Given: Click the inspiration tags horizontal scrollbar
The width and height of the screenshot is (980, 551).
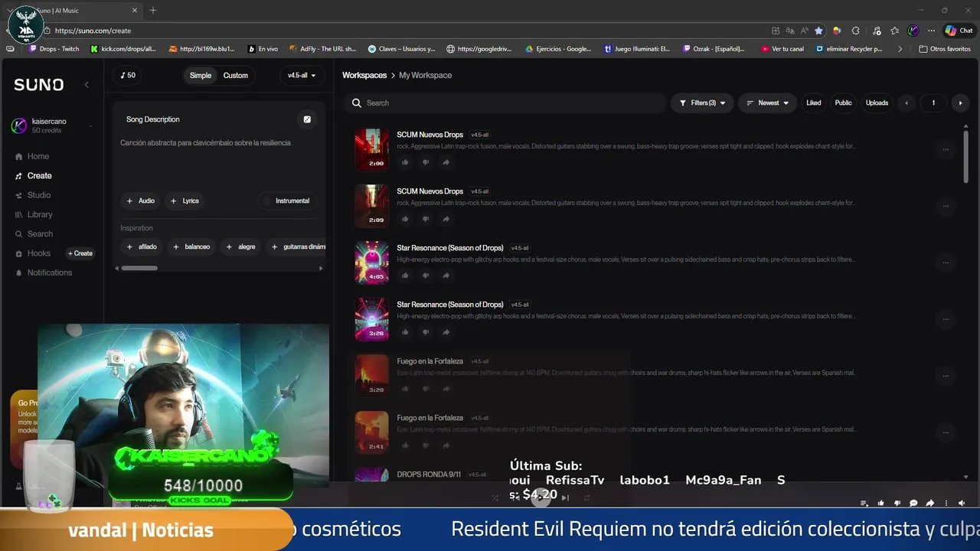Looking at the screenshot, I should 139,268.
